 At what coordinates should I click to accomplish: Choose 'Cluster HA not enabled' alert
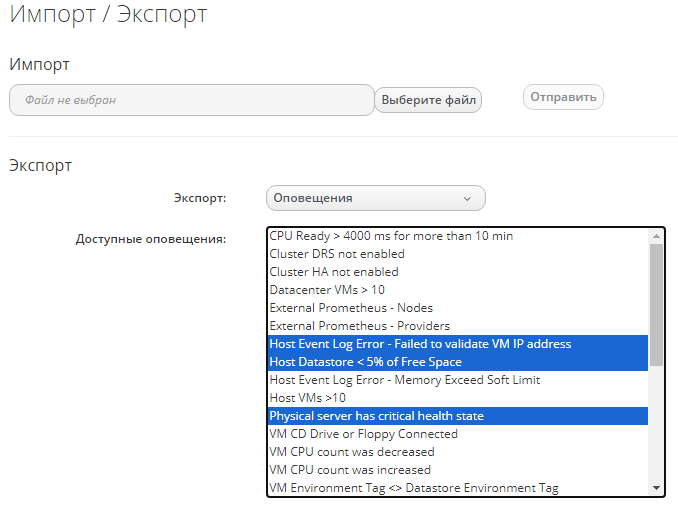point(334,272)
